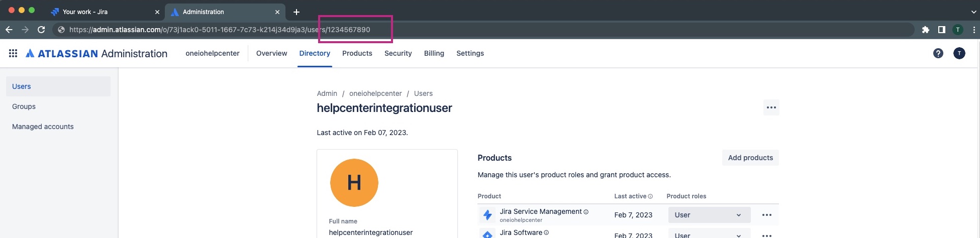The width and height of the screenshot is (980, 238).
Task: Click oneiohelpcenter in the breadcrumb
Action: tap(375, 93)
